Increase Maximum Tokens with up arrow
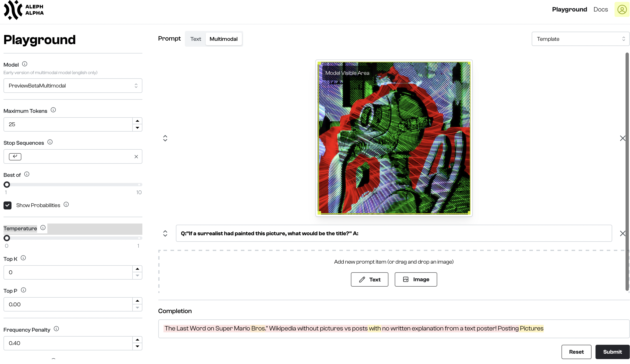The width and height of the screenshot is (630, 364). [137, 121]
